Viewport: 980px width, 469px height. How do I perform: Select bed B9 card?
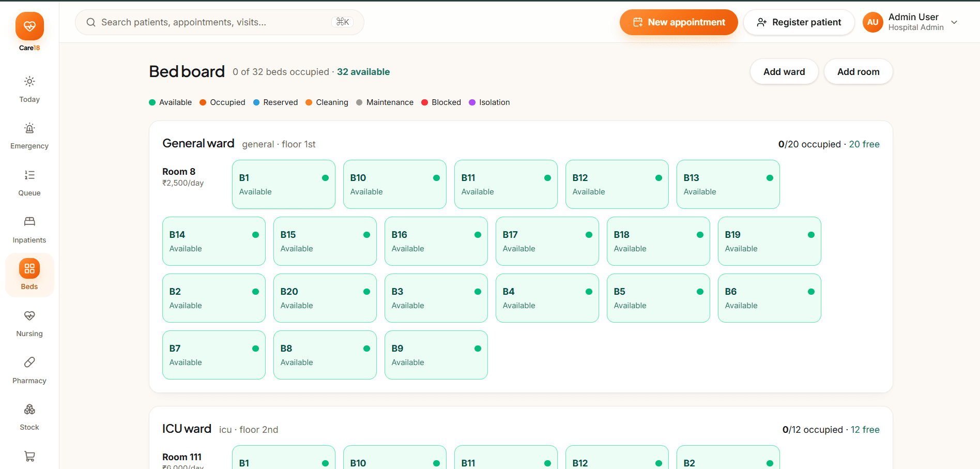coord(436,355)
